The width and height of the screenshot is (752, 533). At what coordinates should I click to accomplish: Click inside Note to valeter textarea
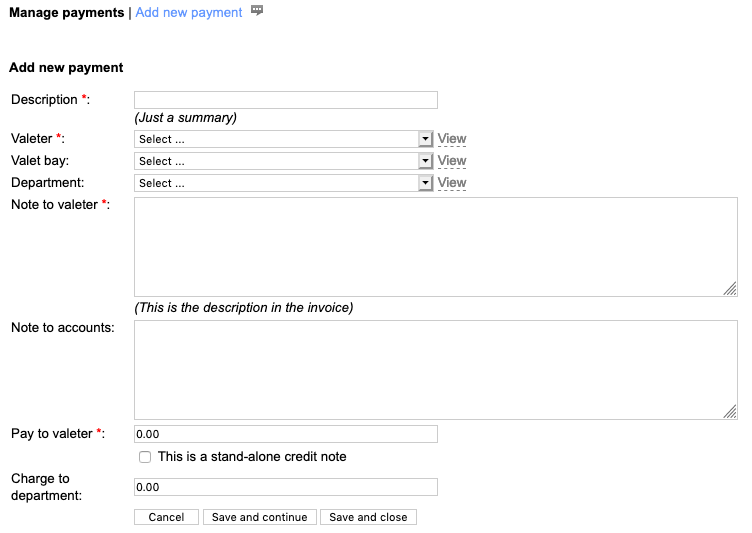tap(435, 246)
